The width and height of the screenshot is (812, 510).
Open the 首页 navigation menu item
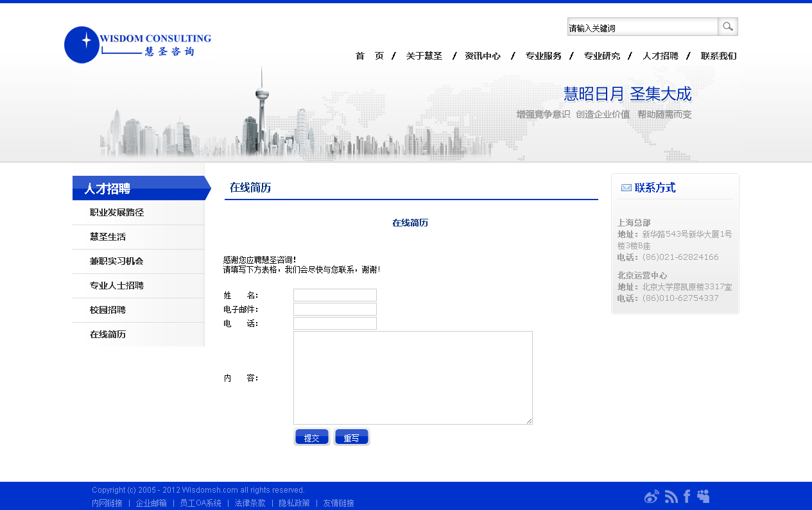[370, 56]
